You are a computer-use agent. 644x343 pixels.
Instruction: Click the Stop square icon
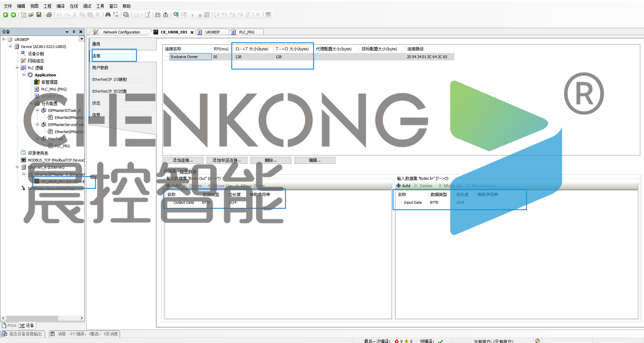coord(200,15)
